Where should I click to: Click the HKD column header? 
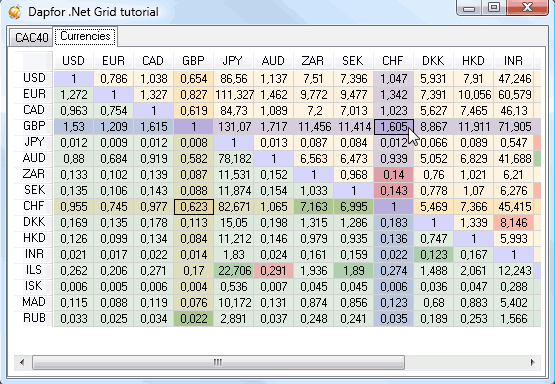[x=473, y=61]
